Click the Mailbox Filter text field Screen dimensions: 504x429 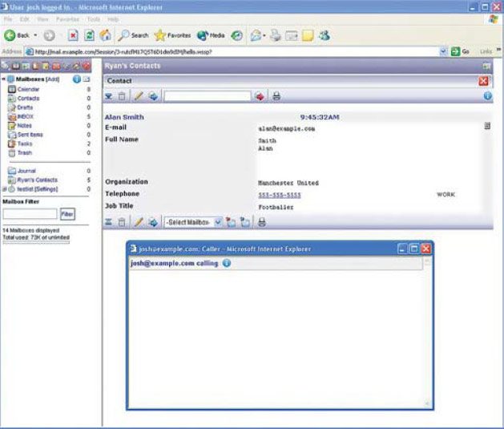click(30, 214)
